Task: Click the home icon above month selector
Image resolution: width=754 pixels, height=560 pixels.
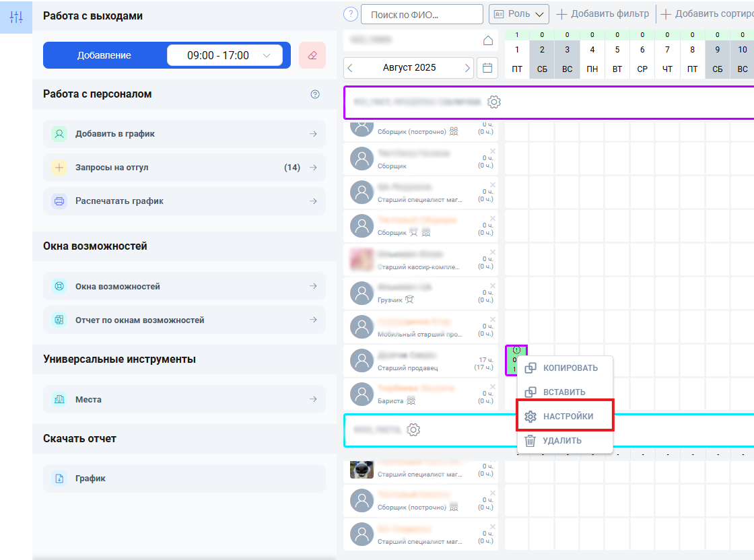Action: tap(487, 40)
